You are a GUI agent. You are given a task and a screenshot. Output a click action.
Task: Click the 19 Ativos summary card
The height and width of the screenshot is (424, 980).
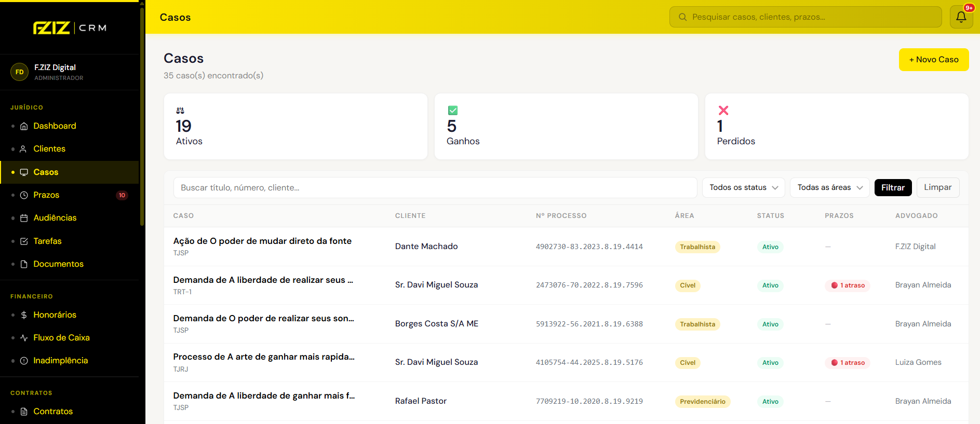(x=296, y=126)
